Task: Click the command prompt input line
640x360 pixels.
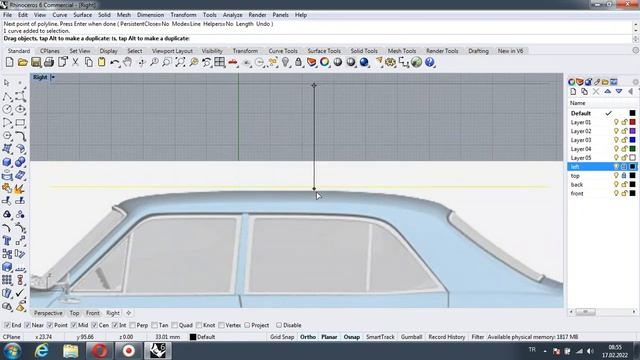Action: tap(317, 39)
